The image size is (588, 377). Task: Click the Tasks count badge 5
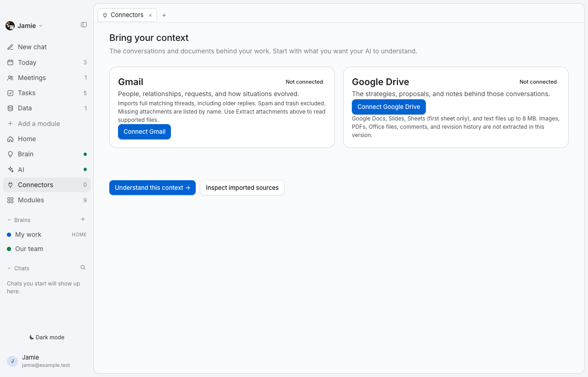pyautogui.click(x=85, y=93)
